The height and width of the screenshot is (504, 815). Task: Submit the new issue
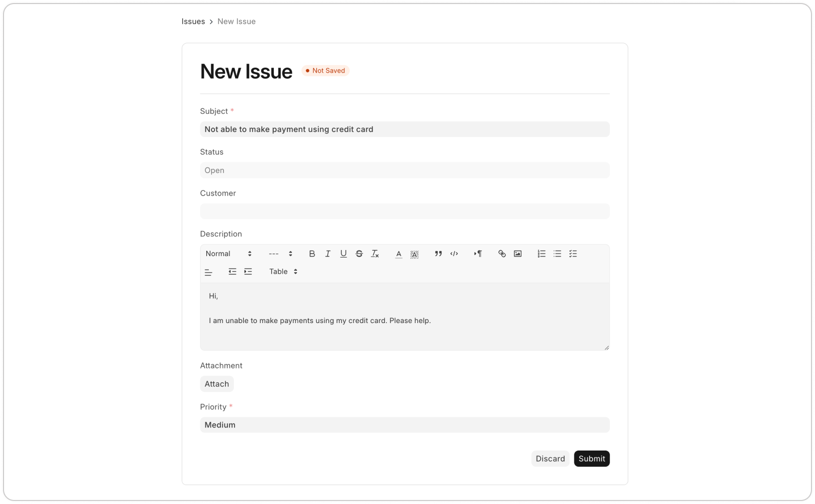point(592,459)
